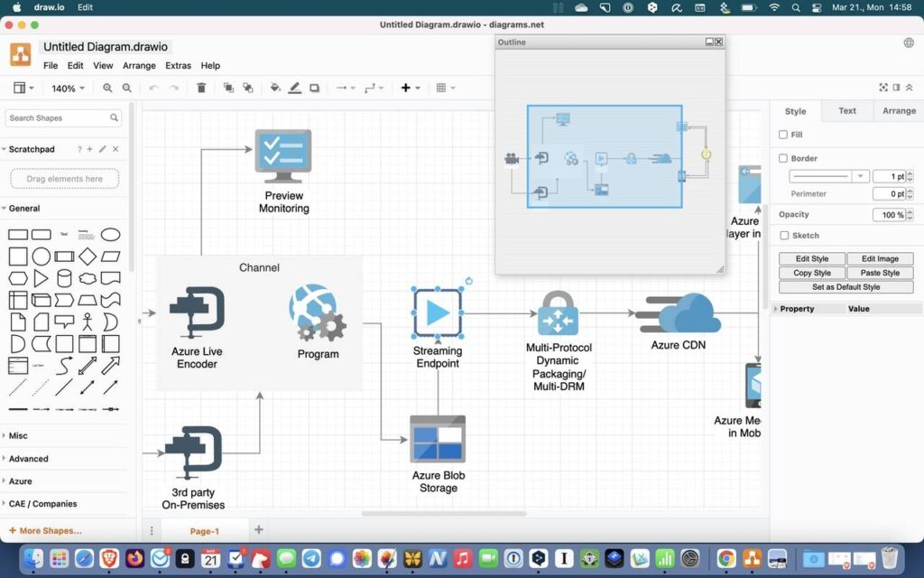Close the Scratchpad section with X
The width and height of the screenshot is (924, 578).
pos(115,149)
